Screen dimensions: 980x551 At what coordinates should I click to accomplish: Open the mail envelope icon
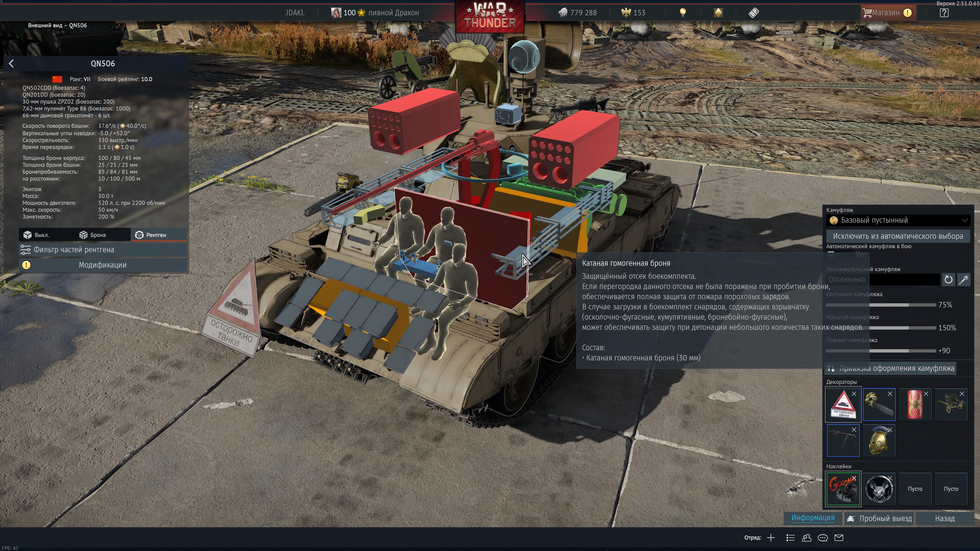click(x=839, y=538)
